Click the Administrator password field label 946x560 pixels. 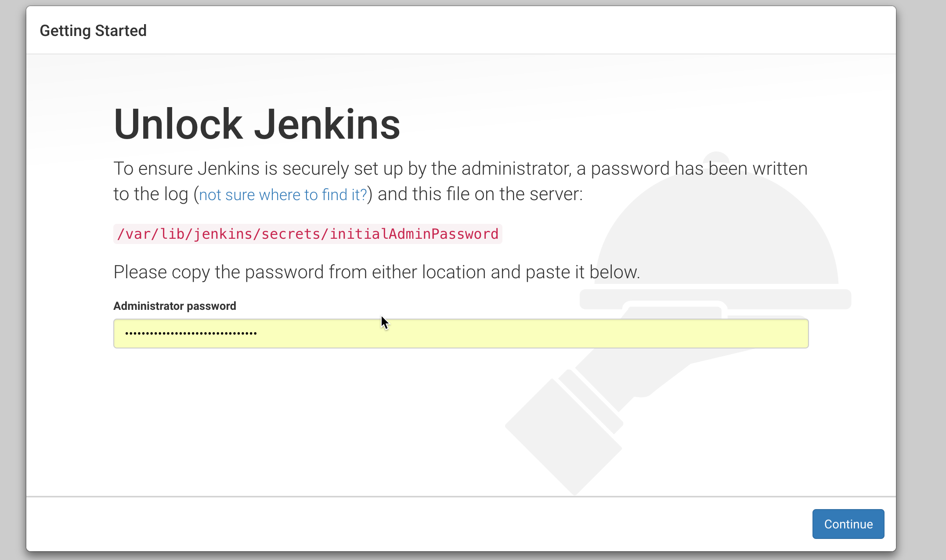(174, 306)
